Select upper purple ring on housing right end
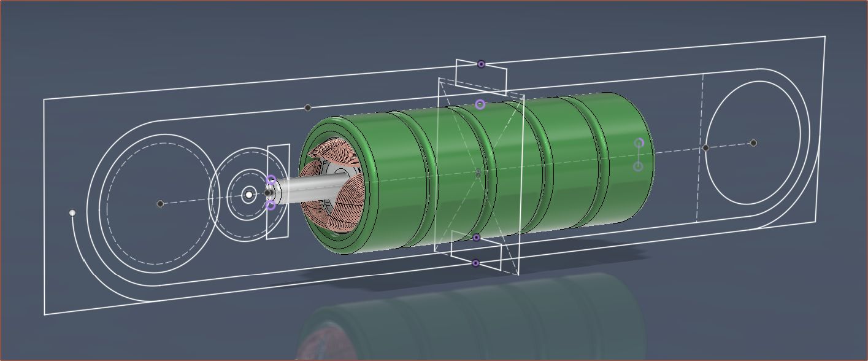 (639, 143)
